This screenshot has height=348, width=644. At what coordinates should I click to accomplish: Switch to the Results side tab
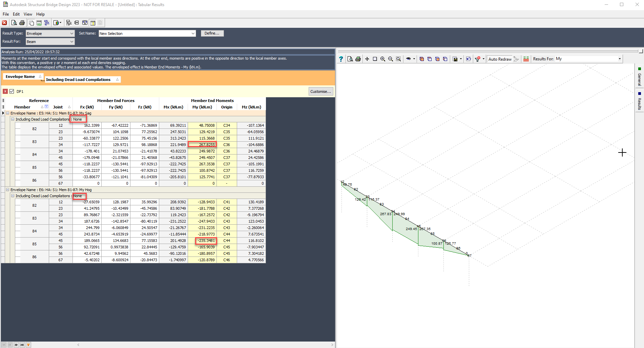pyautogui.click(x=639, y=101)
